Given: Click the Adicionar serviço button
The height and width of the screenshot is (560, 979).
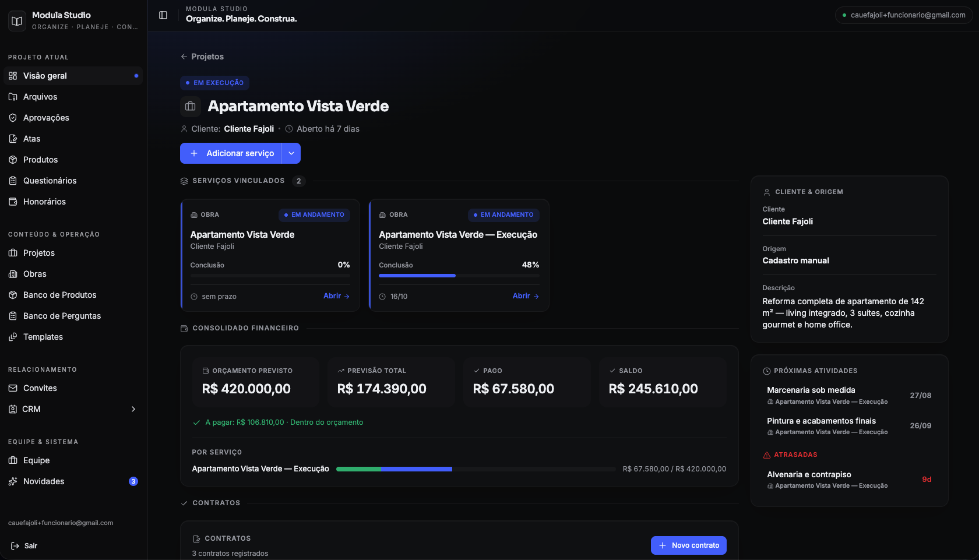Looking at the screenshot, I should pyautogui.click(x=231, y=153).
